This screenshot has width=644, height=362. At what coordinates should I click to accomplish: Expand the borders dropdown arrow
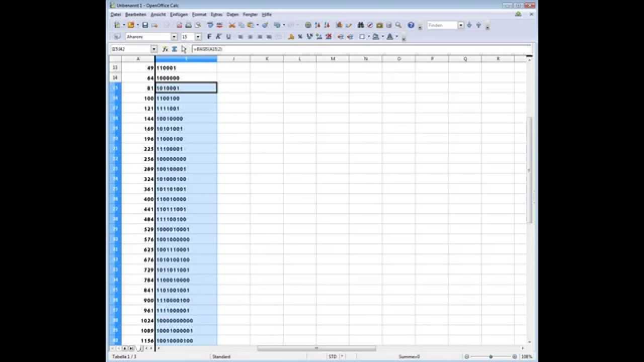coord(369,37)
